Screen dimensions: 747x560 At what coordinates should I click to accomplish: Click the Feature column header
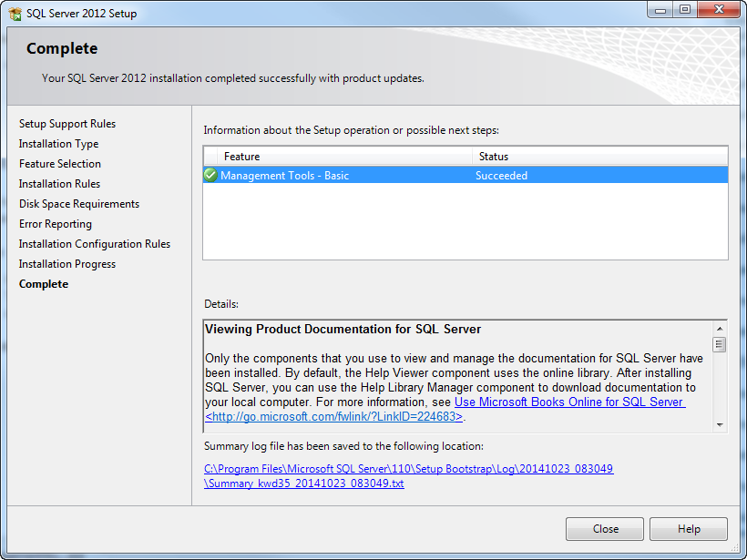pos(344,157)
